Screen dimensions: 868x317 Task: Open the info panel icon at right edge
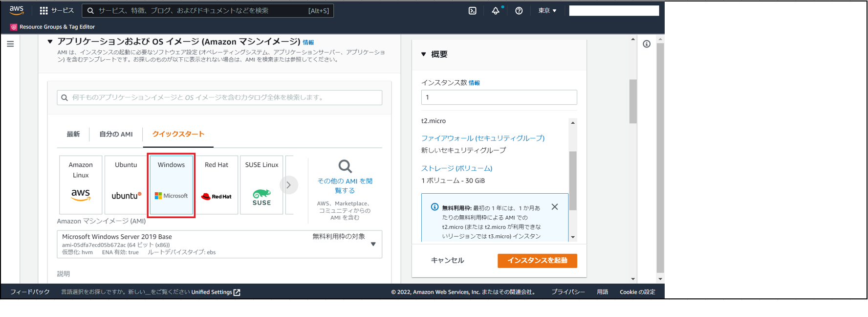(647, 44)
